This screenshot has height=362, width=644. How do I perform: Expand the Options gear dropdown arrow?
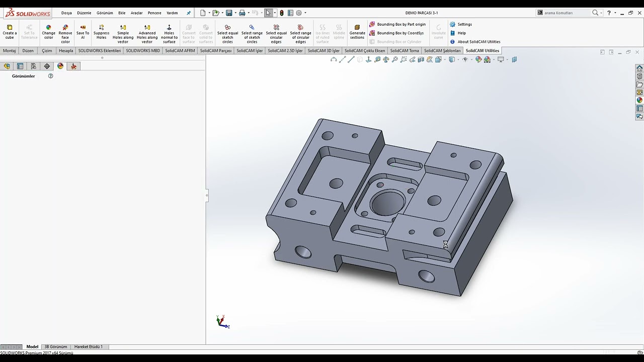(x=305, y=13)
